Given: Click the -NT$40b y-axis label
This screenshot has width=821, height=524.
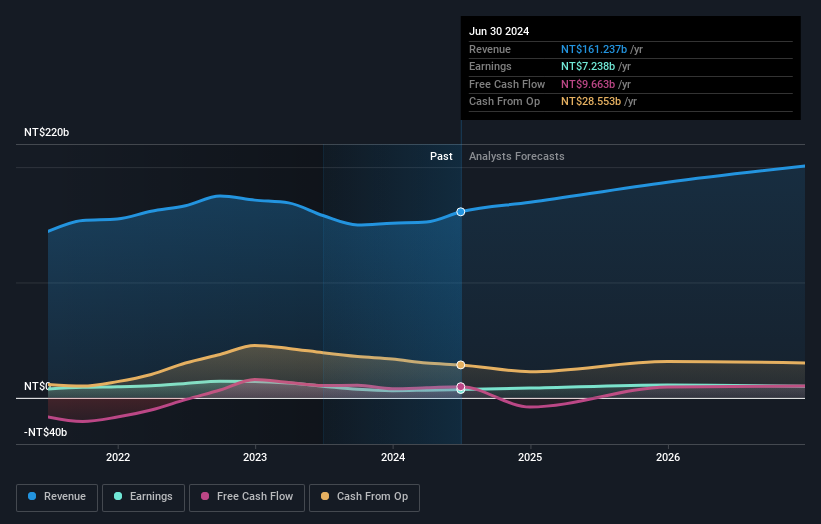Looking at the screenshot, I should [x=46, y=432].
